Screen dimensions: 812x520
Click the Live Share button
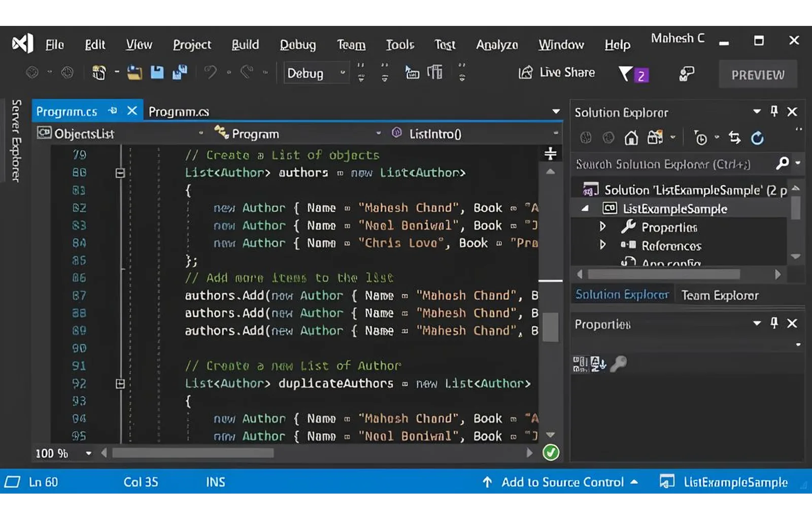coord(557,73)
